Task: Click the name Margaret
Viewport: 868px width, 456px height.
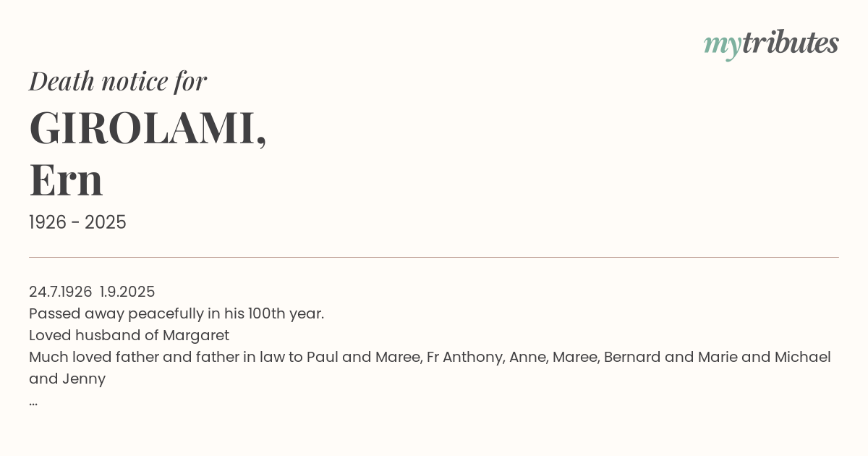Action: pos(196,335)
